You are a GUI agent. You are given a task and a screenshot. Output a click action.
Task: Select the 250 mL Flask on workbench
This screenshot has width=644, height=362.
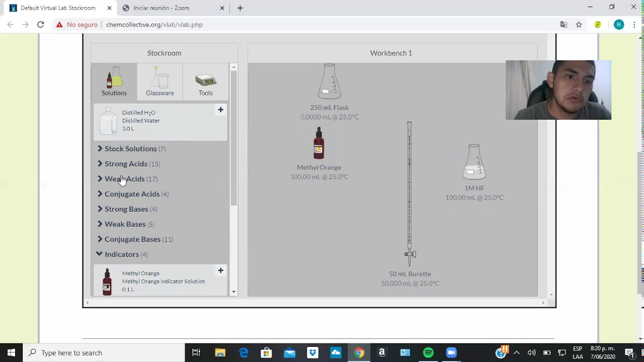tap(330, 81)
